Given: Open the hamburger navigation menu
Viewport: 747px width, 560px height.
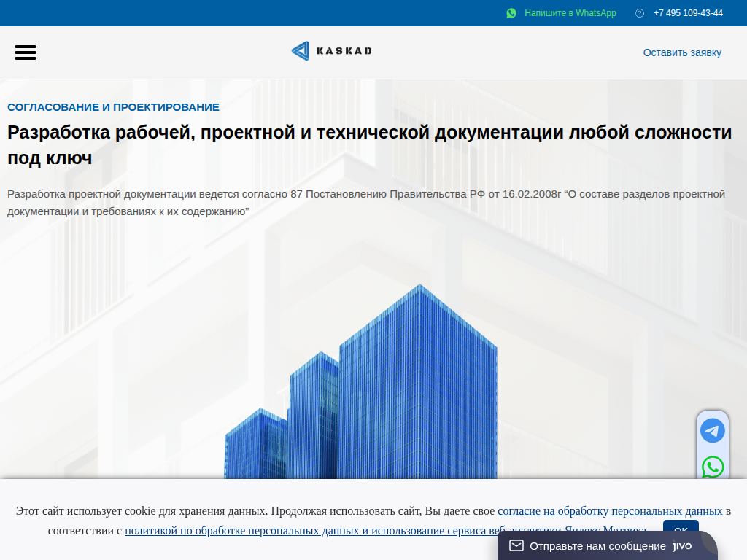Looking at the screenshot, I should (26, 52).
